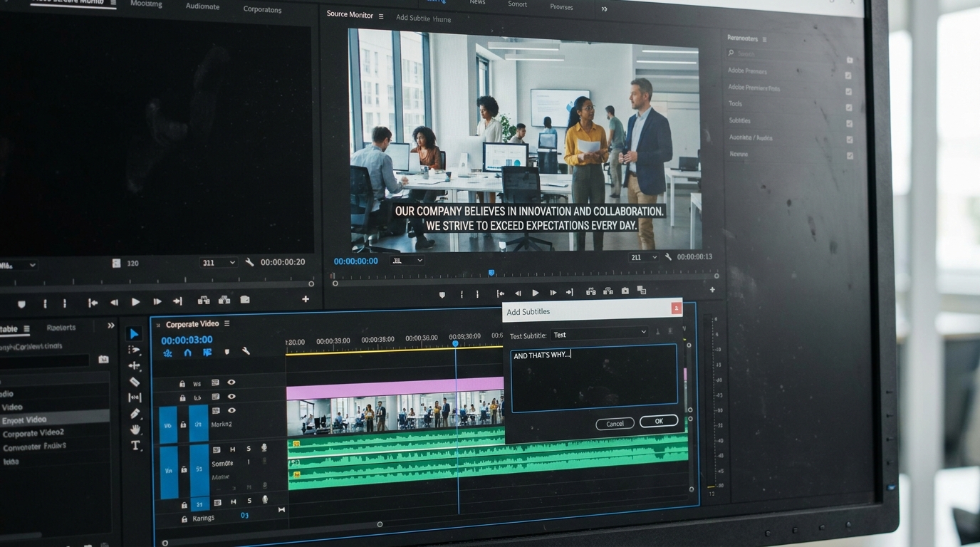The height and width of the screenshot is (547, 980).
Task: Click the subtitle text input box
Action: (x=594, y=378)
